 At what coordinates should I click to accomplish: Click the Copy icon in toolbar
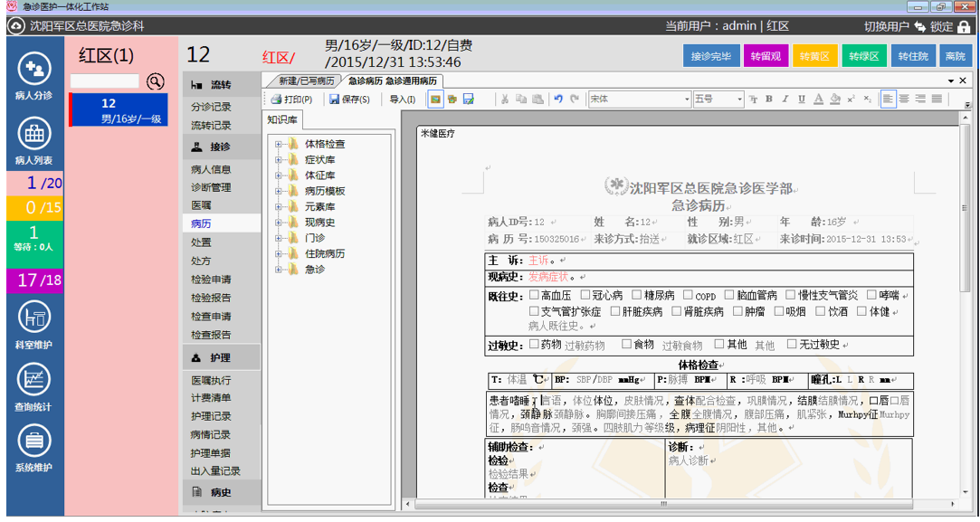click(520, 99)
